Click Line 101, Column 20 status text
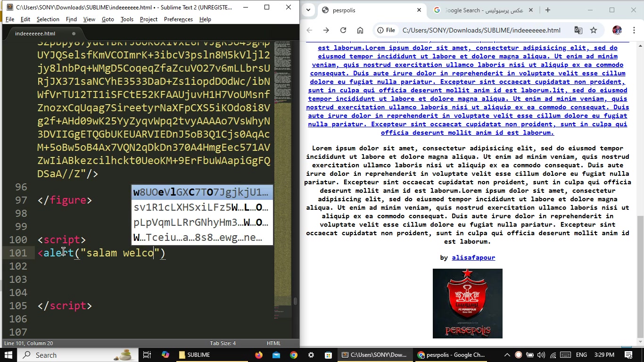 (x=29, y=343)
